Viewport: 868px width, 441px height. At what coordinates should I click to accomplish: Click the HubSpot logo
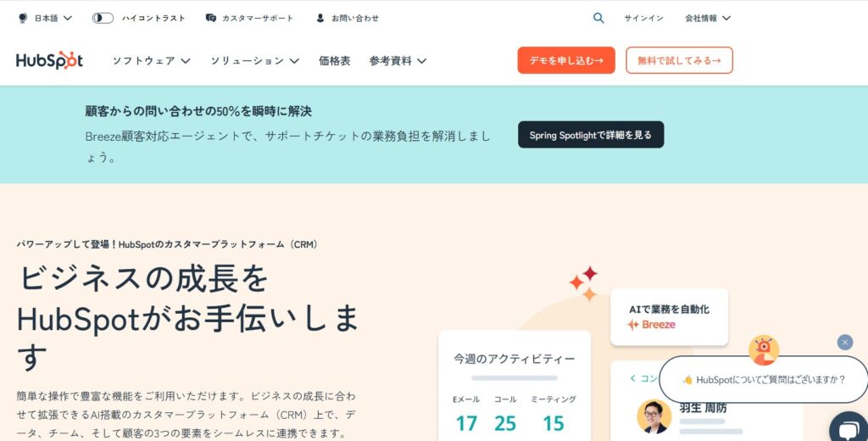click(49, 60)
